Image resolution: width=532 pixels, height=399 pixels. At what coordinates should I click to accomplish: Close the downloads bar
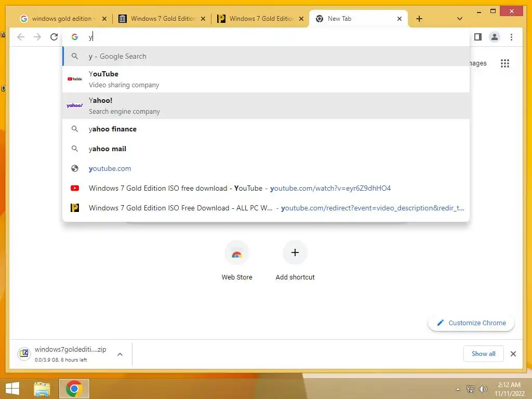pyautogui.click(x=513, y=354)
